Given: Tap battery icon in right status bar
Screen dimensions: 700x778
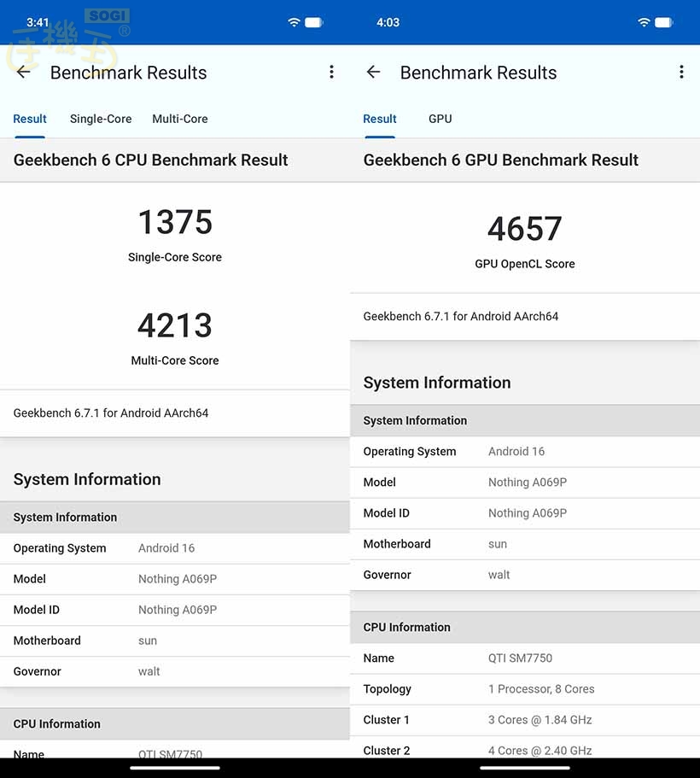Looking at the screenshot, I should 664,22.
